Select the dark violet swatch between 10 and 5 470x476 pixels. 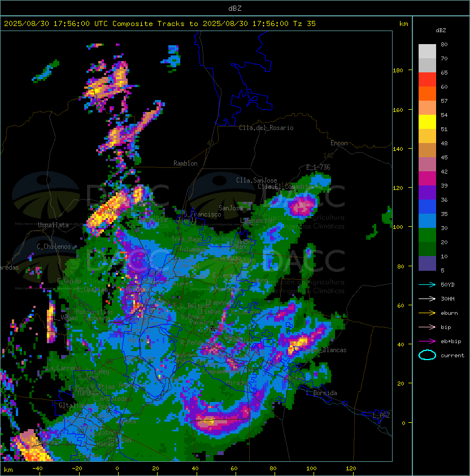(x=427, y=263)
